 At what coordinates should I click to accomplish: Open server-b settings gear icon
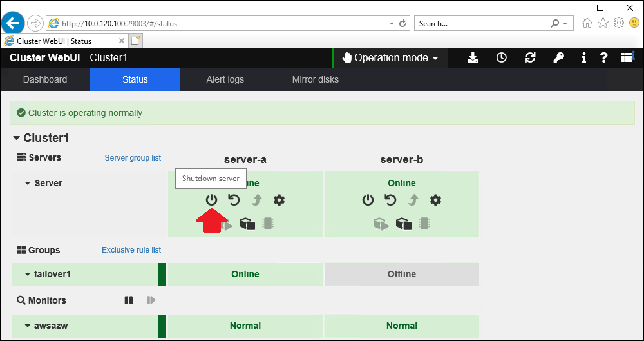click(x=436, y=200)
